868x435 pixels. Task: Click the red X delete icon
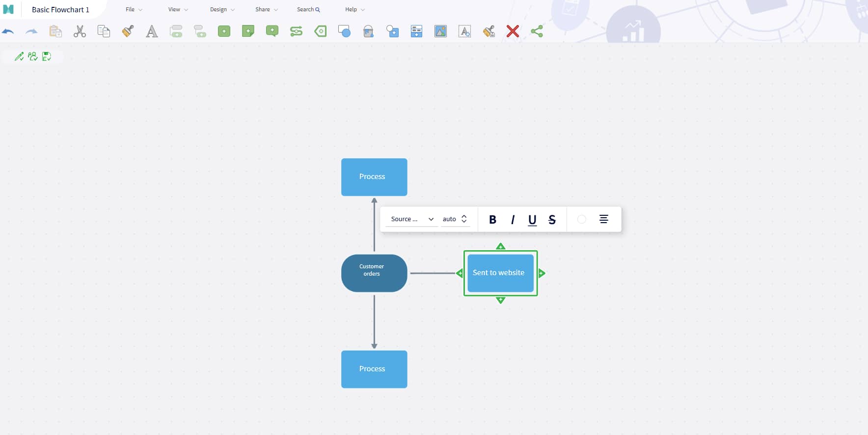(513, 31)
